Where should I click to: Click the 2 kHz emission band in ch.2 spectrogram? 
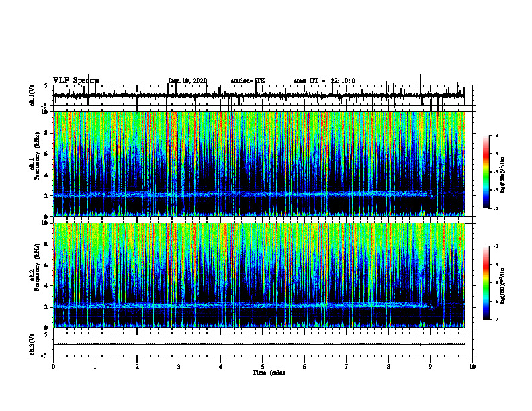(x=241, y=305)
